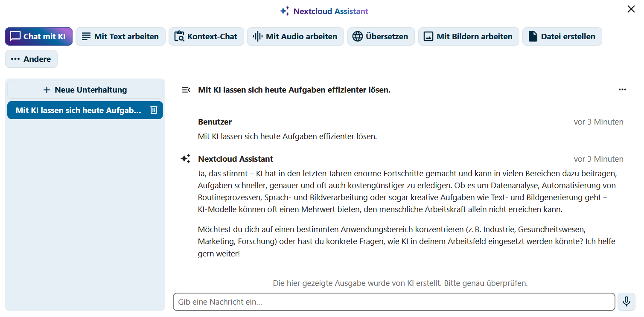
Task: Select Mit Audio arbeiten tab
Action: (295, 36)
